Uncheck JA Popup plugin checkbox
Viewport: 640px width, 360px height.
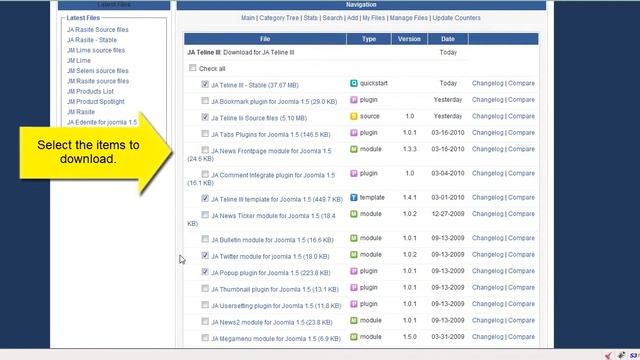[205, 272]
